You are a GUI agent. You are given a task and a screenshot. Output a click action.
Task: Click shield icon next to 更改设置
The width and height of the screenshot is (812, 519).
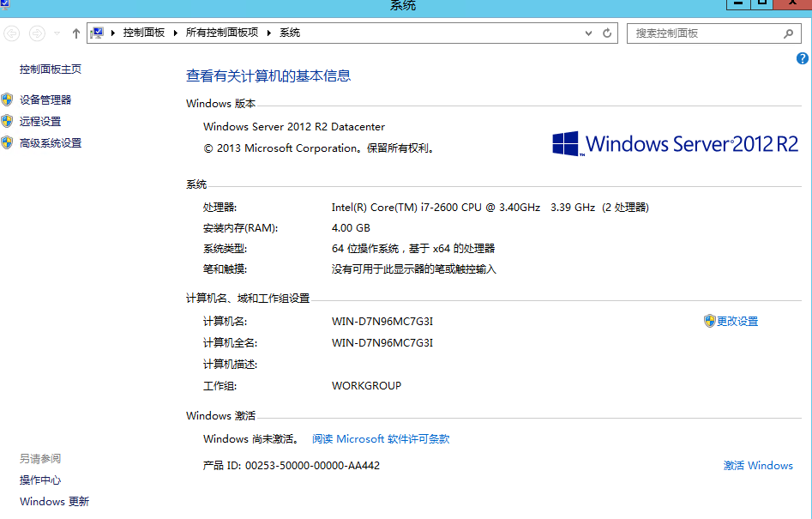709,321
